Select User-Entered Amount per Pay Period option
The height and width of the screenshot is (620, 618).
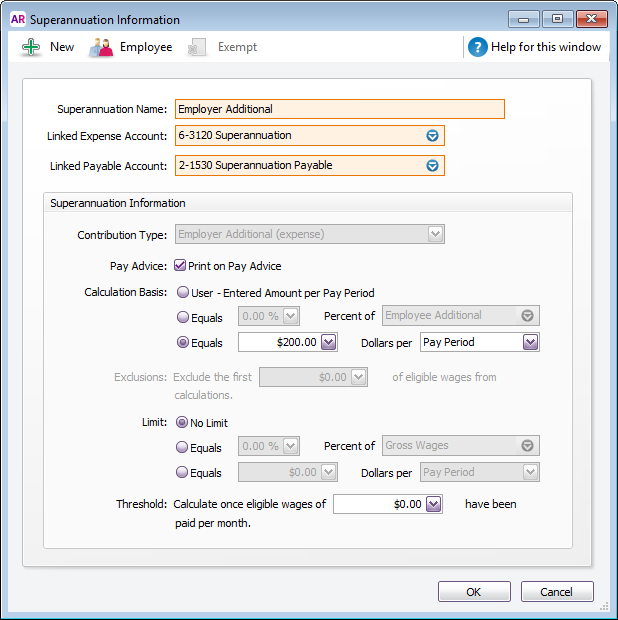tap(182, 293)
